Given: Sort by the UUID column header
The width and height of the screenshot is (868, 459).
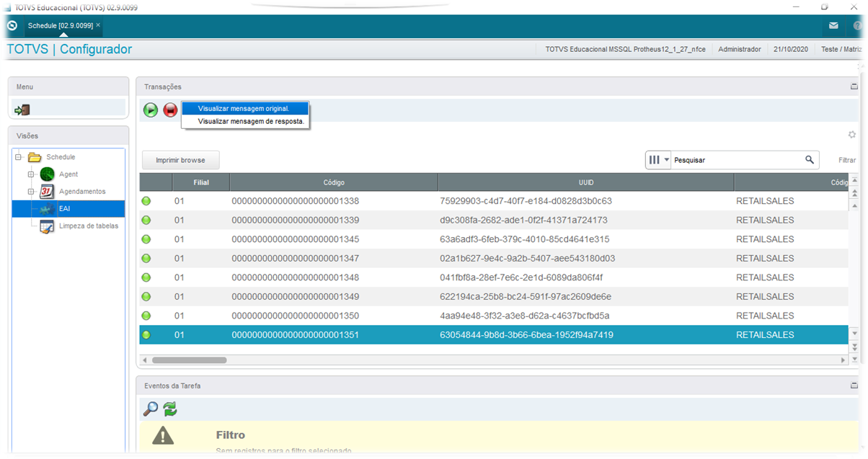Looking at the screenshot, I should click(x=586, y=182).
